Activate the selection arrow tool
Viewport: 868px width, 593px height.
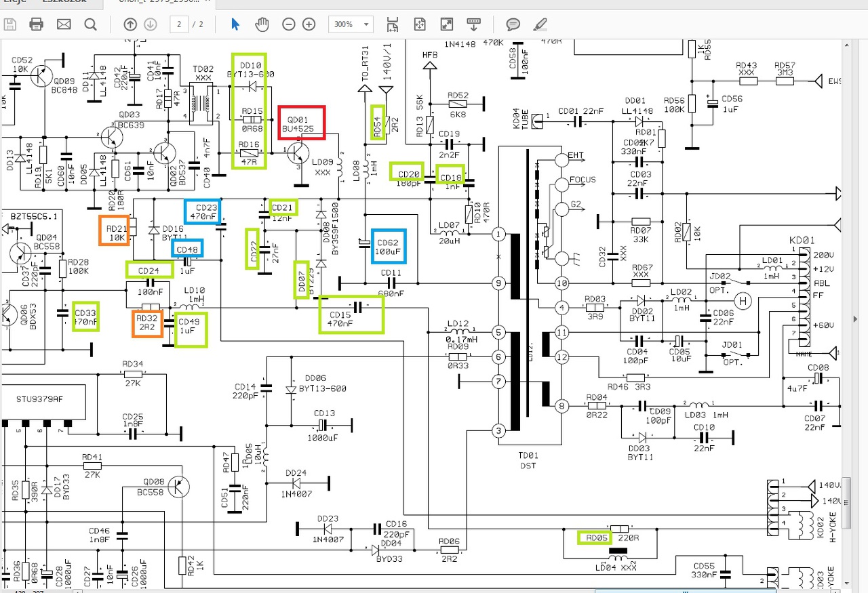click(x=235, y=24)
